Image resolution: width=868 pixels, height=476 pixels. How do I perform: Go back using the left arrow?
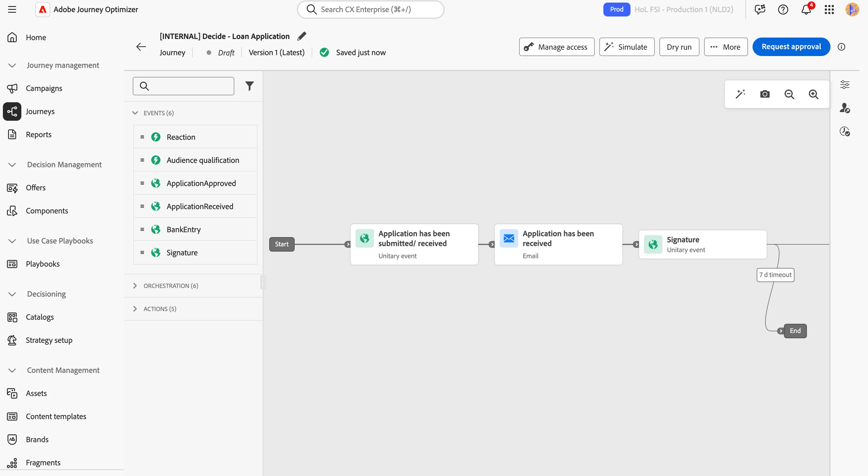(141, 47)
